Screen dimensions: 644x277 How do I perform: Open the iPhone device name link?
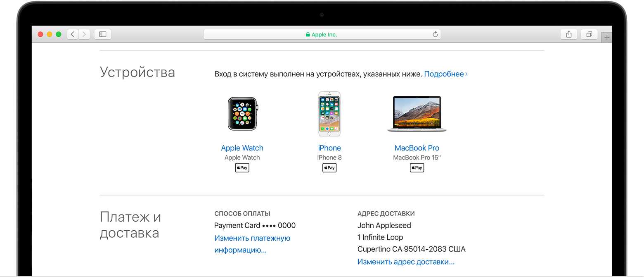(x=329, y=148)
